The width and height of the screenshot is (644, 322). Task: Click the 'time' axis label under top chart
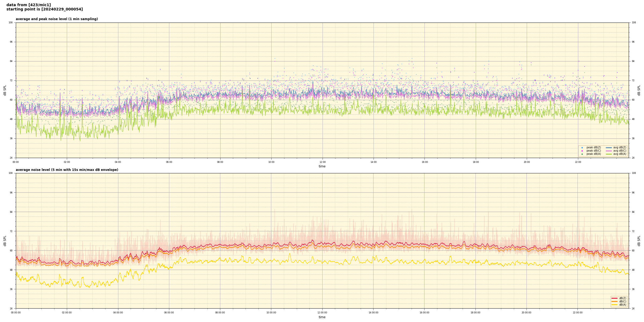click(x=322, y=166)
